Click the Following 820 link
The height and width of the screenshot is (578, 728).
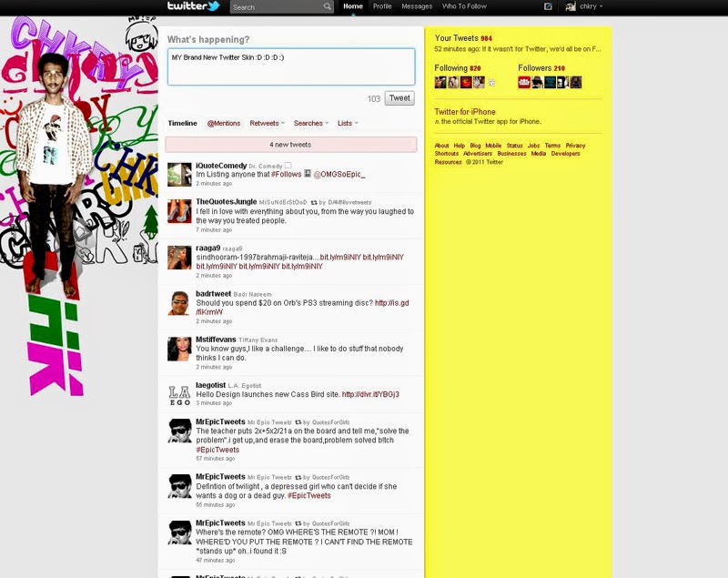458,68
